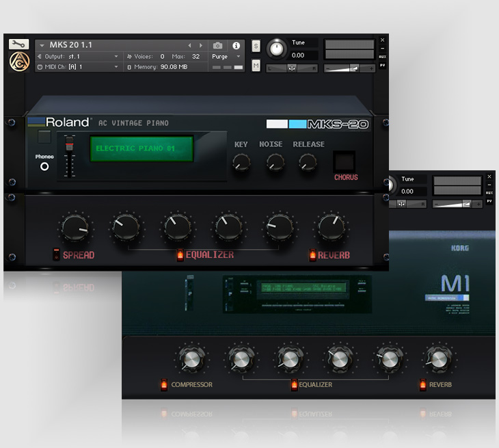Mute the MKS 20 instrument
This screenshot has width=499, height=448.
point(256,66)
